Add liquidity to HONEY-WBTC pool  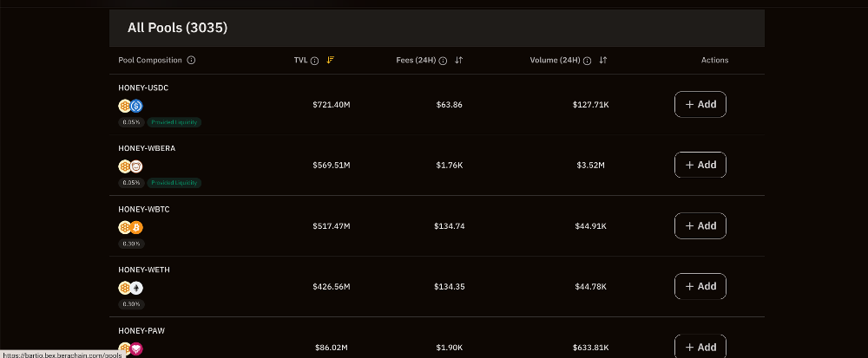tap(700, 225)
